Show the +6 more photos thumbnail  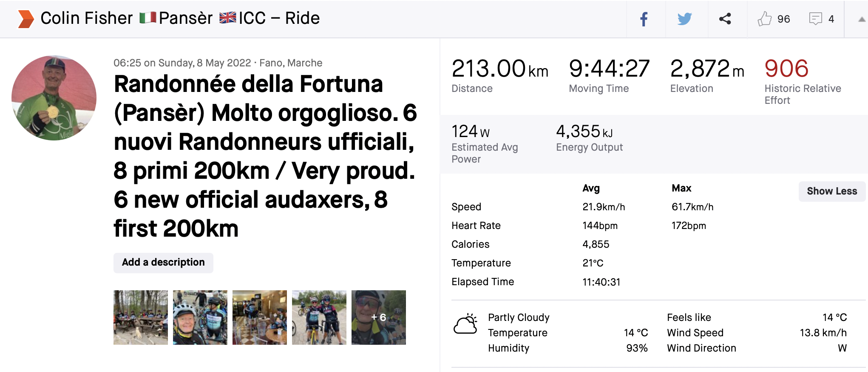tap(379, 318)
